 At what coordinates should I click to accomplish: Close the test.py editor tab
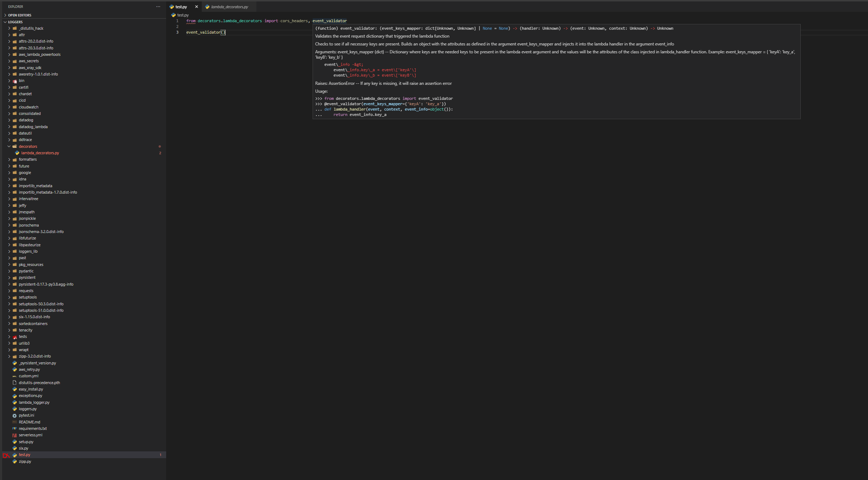tap(196, 6)
